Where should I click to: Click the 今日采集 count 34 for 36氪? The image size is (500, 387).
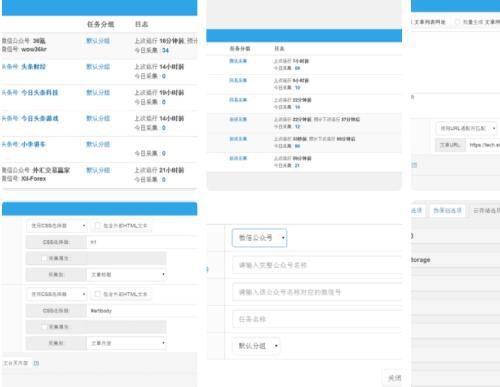coord(165,50)
